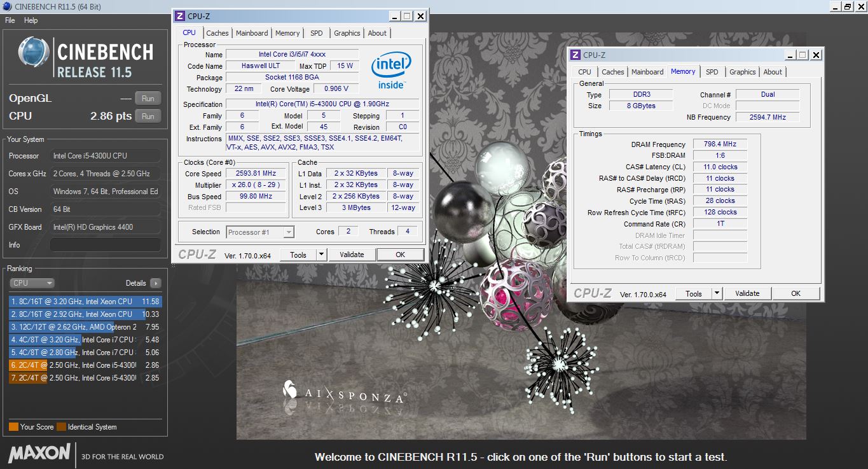The width and height of the screenshot is (868, 469).
Task: Click Identical System brown legend swatch
Action: (61, 427)
